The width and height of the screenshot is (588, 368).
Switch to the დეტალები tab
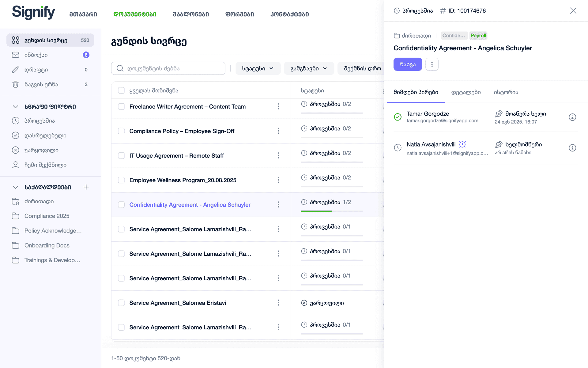coord(466,92)
